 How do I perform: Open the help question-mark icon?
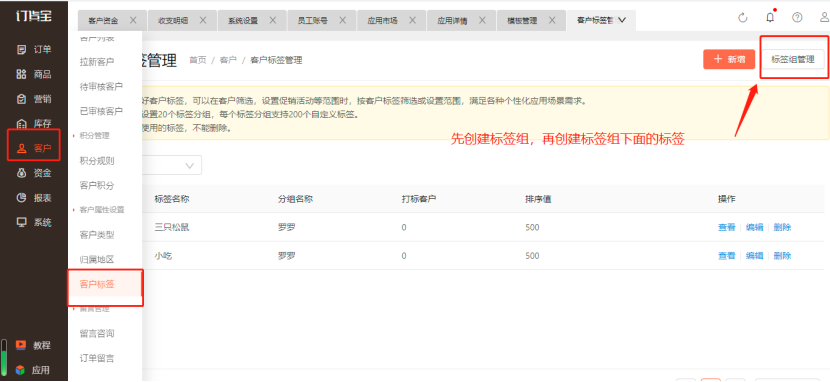click(x=797, y=17)
